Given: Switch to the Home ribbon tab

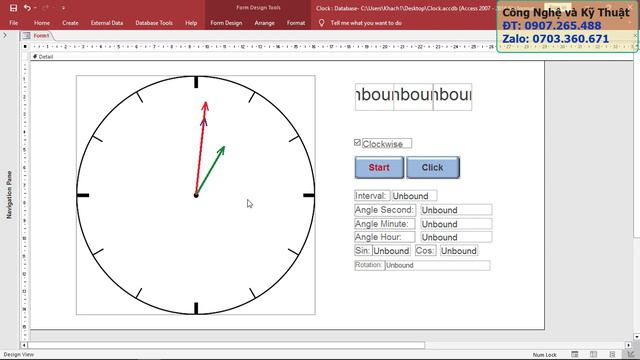Looking at the screenshot, I should 42,23.
